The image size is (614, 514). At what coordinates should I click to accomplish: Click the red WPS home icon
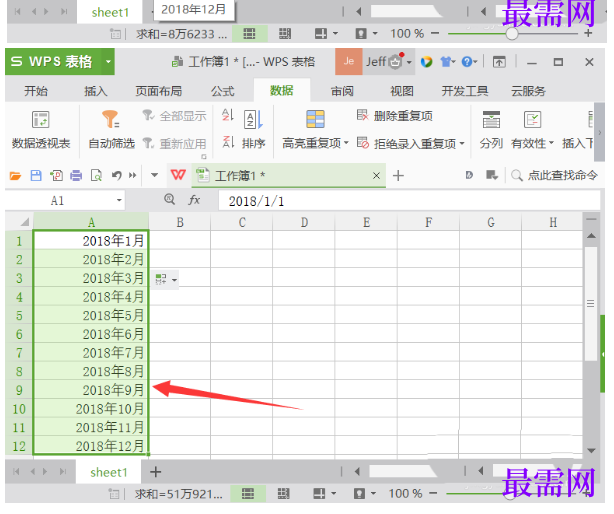point(178,175)
